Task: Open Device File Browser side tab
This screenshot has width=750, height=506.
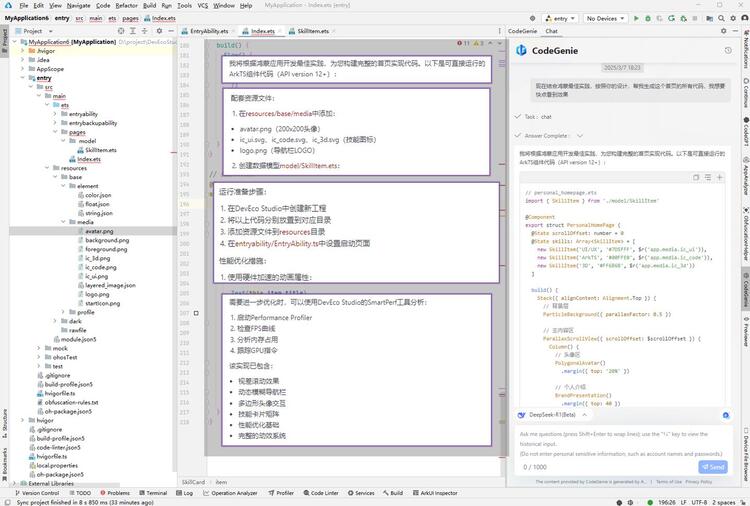Action: click(x=746, y=454)
